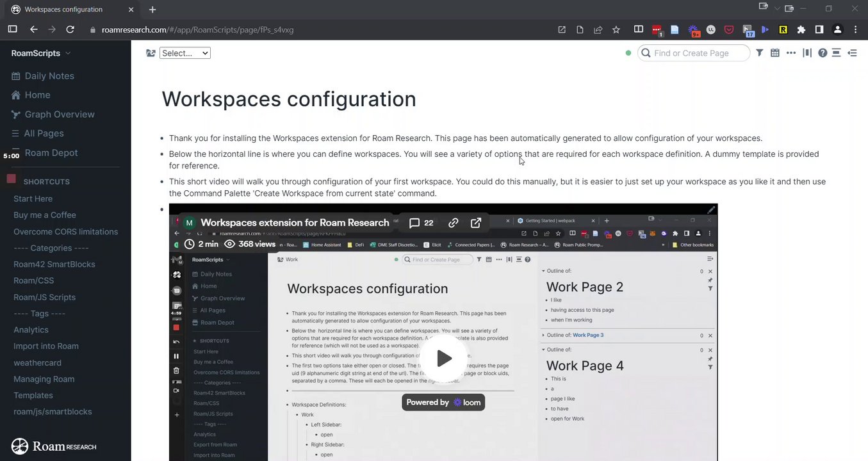Open the Import into Roam shortcut
This screenshot has height=461, width=868.
coord(46,346)
